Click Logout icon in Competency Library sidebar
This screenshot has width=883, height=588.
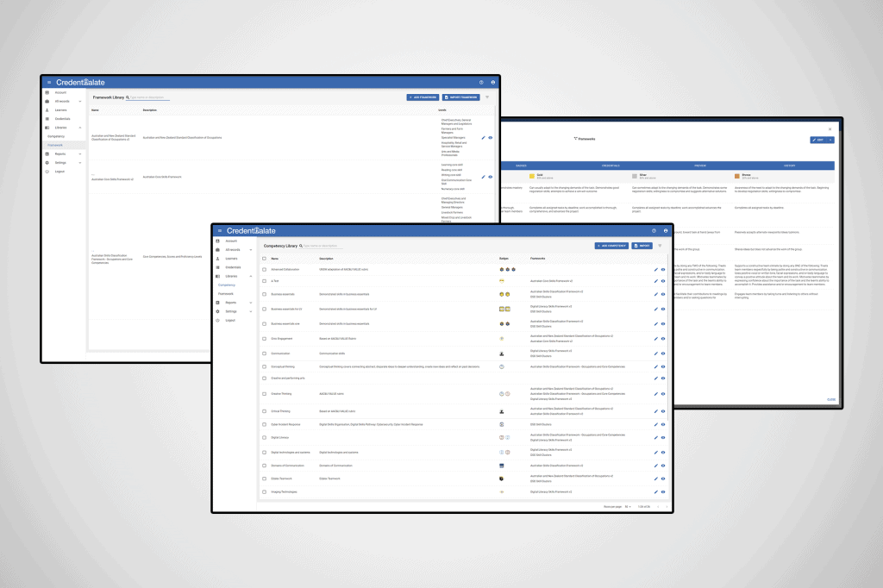218,321
